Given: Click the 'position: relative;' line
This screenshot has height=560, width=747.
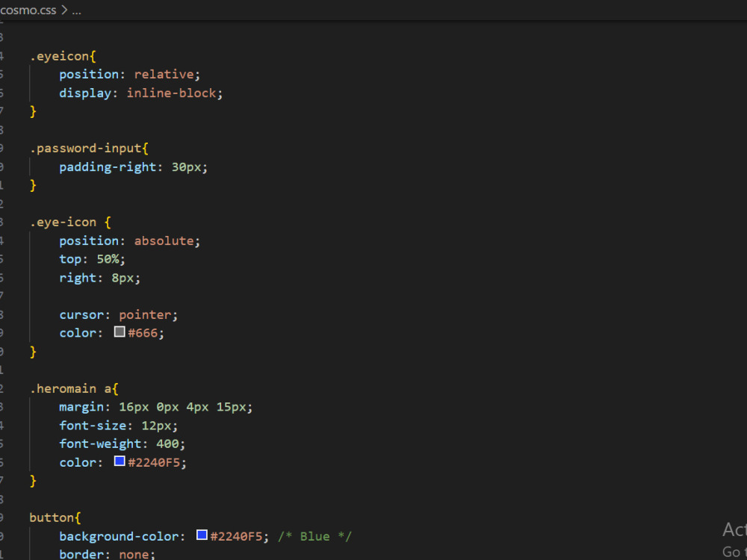Looking at the screenshot, I should click(x=129, y=74).
